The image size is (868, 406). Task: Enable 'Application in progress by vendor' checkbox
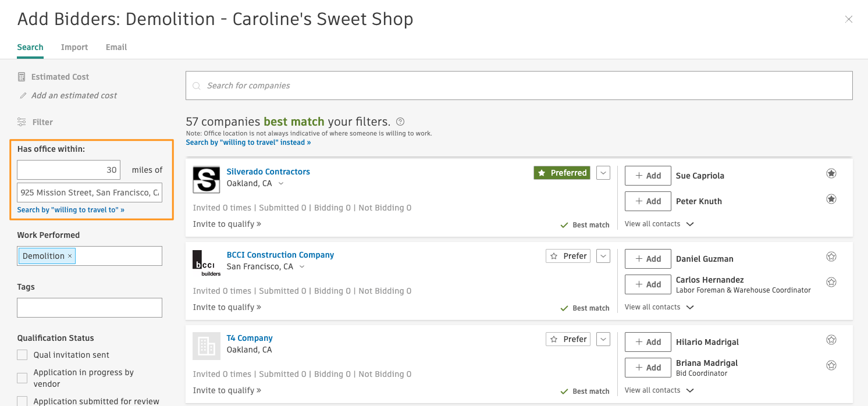tap(22, 378)
